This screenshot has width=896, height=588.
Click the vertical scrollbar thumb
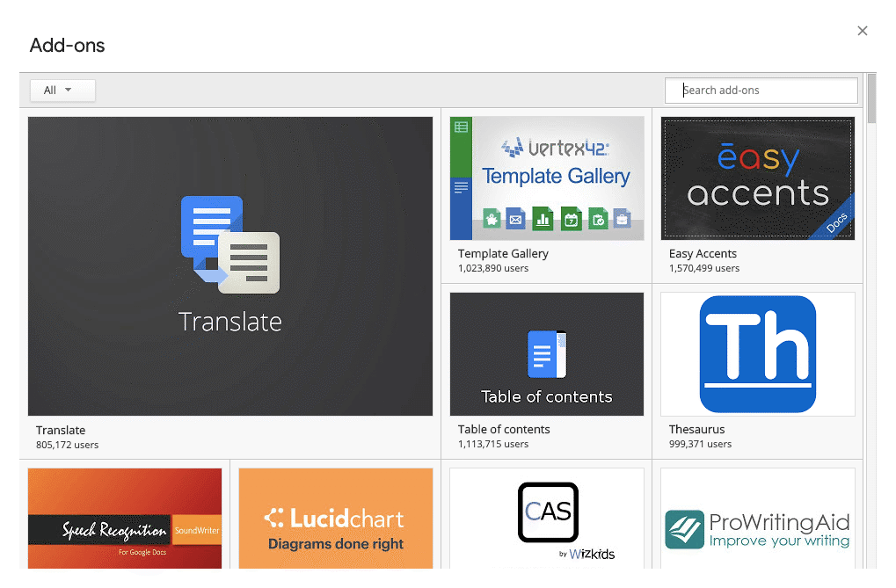pyautogui.click(x=871, y=98)
